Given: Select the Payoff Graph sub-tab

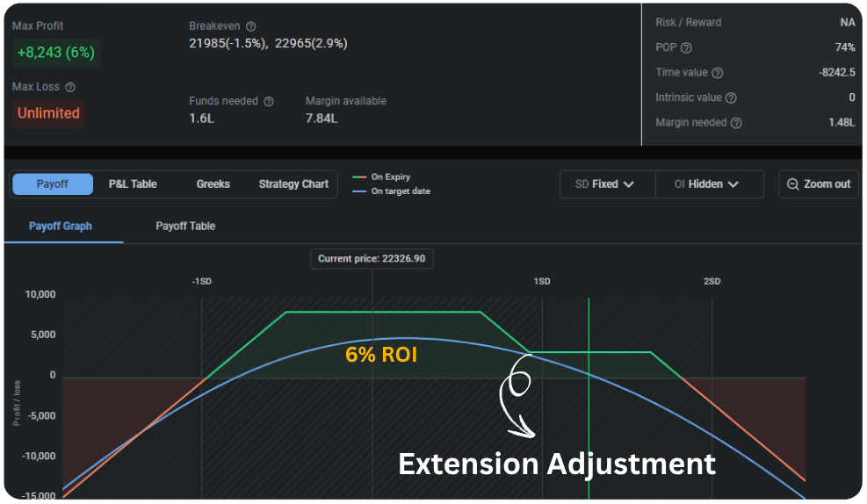Looking at the screenshot, I should pyautogui.click(x=61, y=227).
